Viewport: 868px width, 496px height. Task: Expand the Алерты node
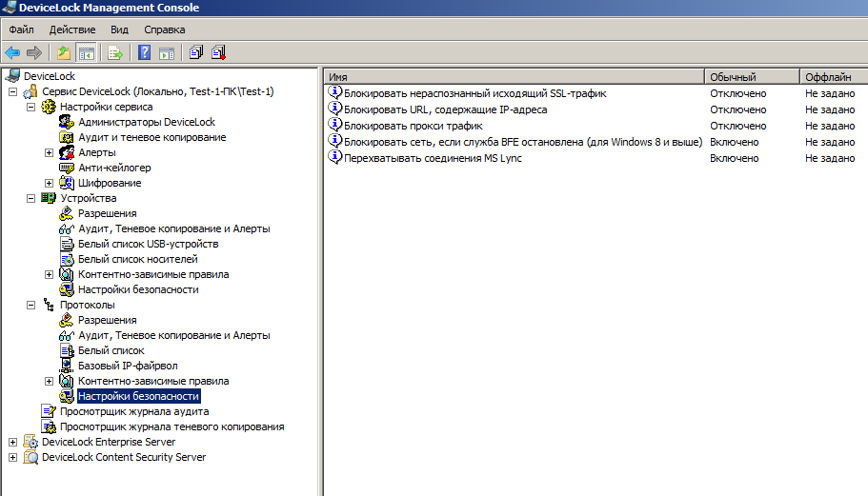(x=50, y=152)
